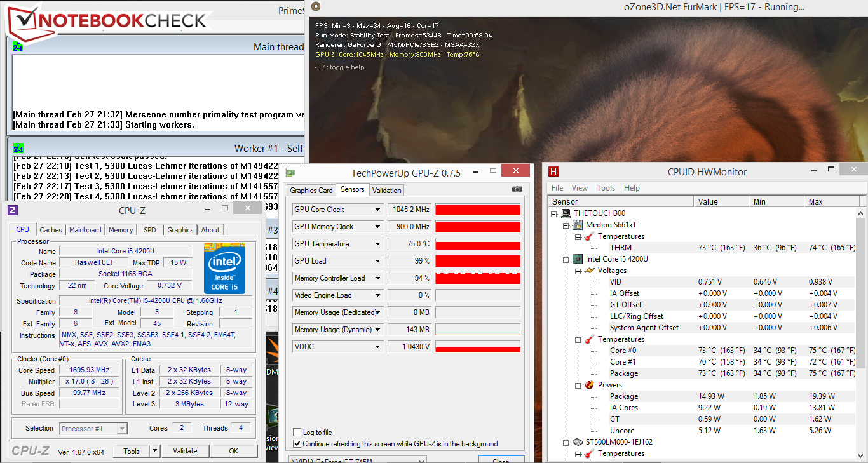Open the Mainboard tab in CPU-Z
This screenshot has width=868, height=463.
pos(85,230)
